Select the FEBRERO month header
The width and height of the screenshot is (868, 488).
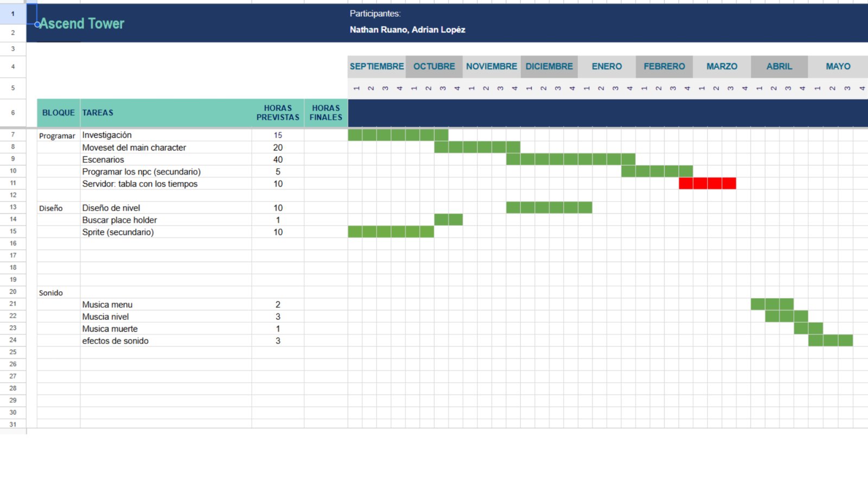point(664,66)
